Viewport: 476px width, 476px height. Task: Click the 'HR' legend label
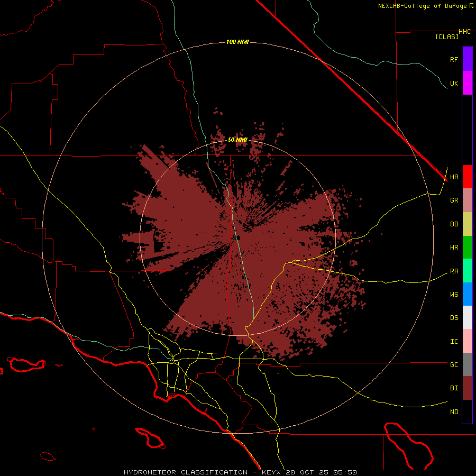(x=454, y=248)
